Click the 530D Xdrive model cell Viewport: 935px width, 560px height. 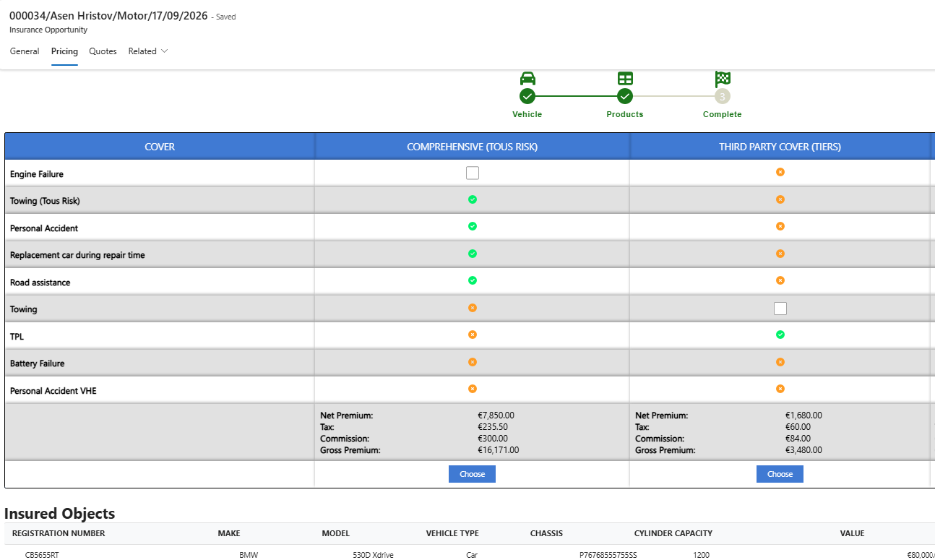[x=373, y=556]
